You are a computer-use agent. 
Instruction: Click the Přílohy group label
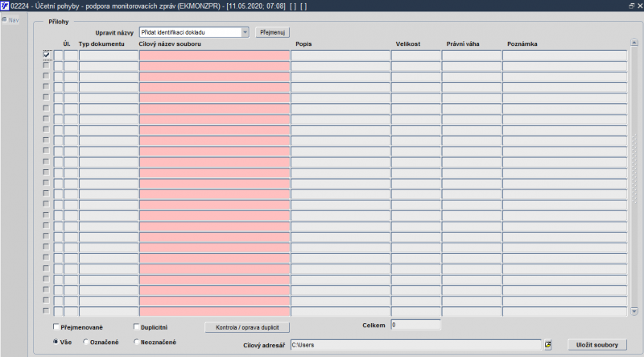point(59,22)
